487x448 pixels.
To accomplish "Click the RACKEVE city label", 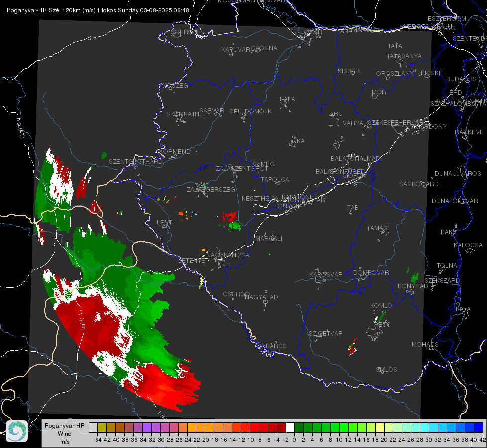I will (469, 132).
